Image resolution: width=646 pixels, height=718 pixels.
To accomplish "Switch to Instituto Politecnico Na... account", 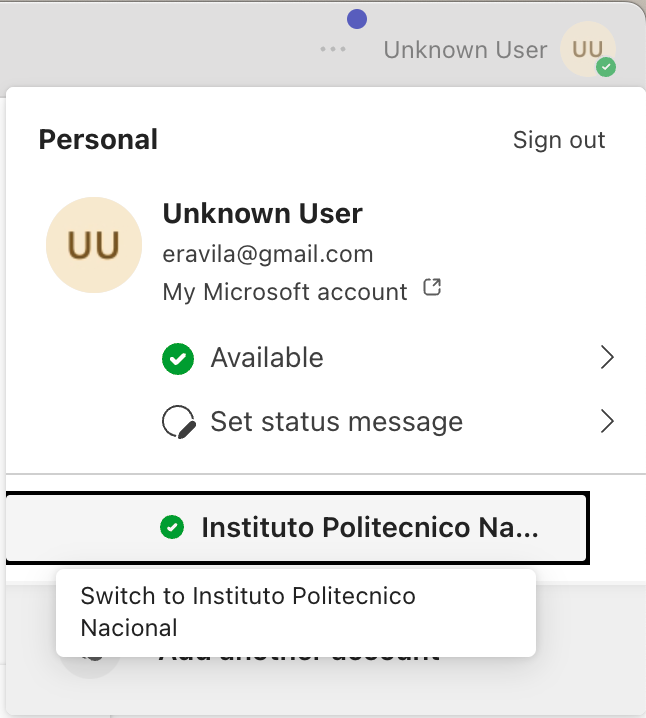I will [369, 528].
